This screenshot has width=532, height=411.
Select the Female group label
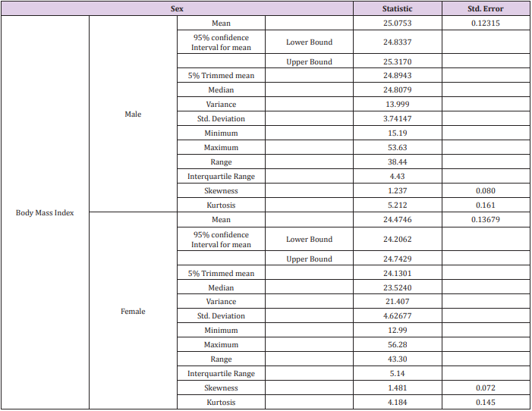[x=133, y=312]
